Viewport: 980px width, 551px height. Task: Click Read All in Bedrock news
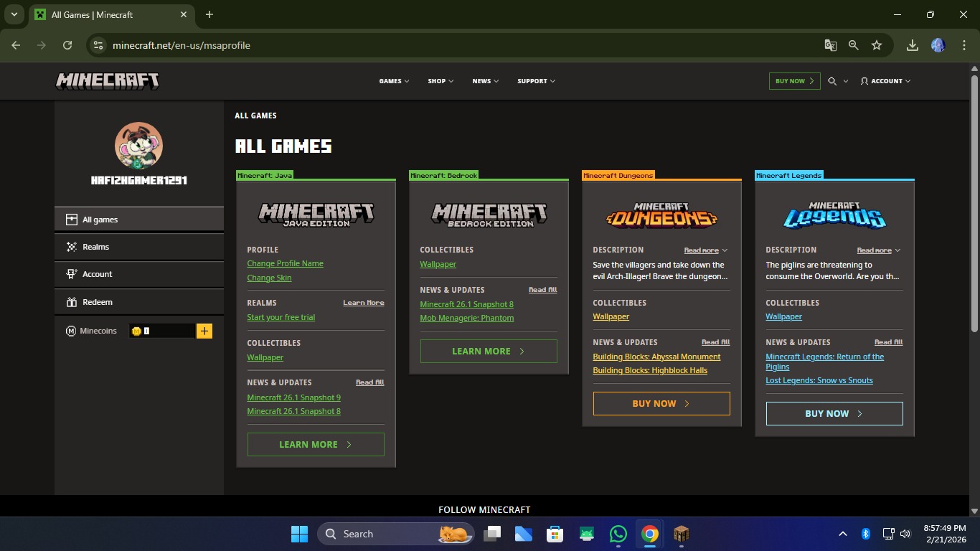click(542, 290)
